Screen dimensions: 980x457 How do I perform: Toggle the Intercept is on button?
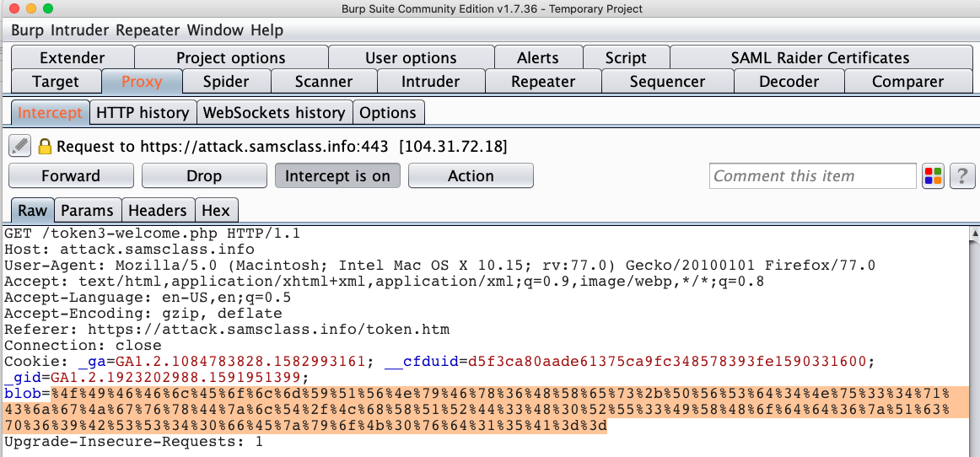pos(337,175)
